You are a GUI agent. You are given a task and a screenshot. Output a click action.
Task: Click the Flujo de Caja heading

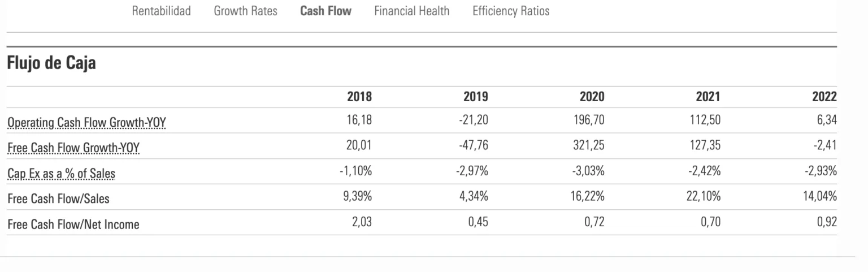51,64
